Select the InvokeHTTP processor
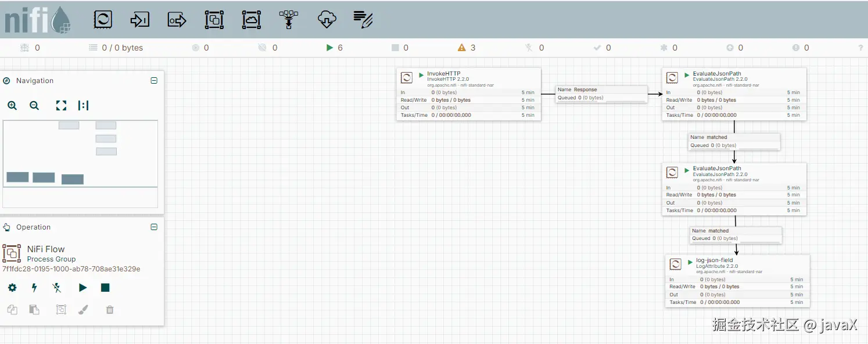The height and width of the screenshot is (344, 868). click(x=469, y=94)
